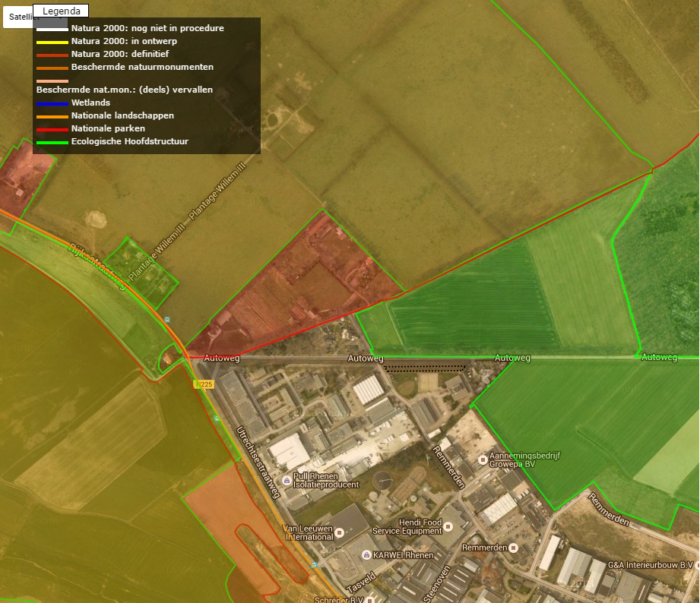The height and width of the screenshot is (603, 700).
Task: Click the bus stop icon below N225
Action: [x=216, y=418]
